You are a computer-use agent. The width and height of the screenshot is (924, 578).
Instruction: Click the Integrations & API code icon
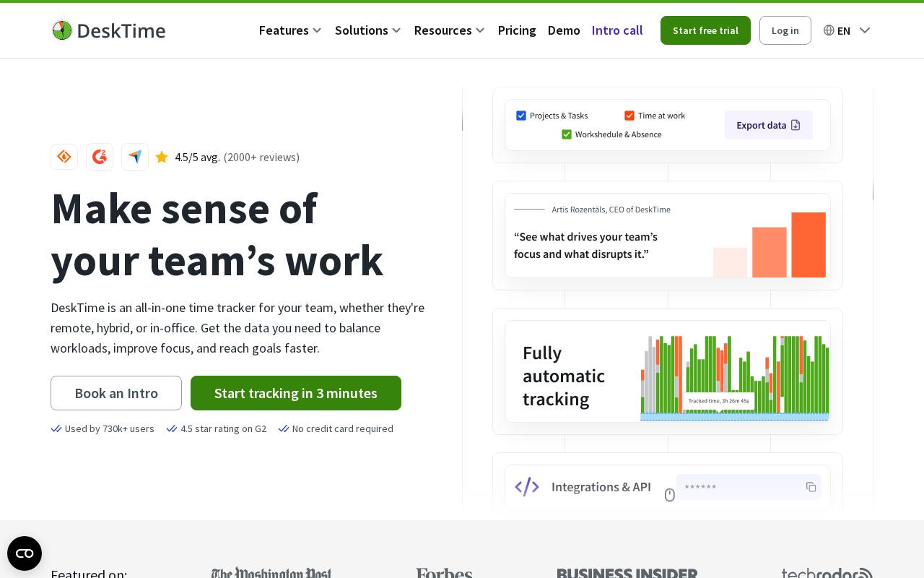[x=527, y=487]
